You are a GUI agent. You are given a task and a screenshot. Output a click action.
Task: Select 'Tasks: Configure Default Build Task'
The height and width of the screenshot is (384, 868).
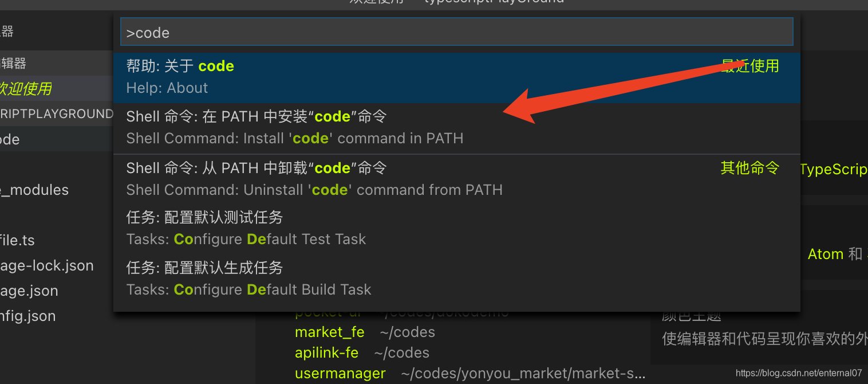[x=456, y=279]
